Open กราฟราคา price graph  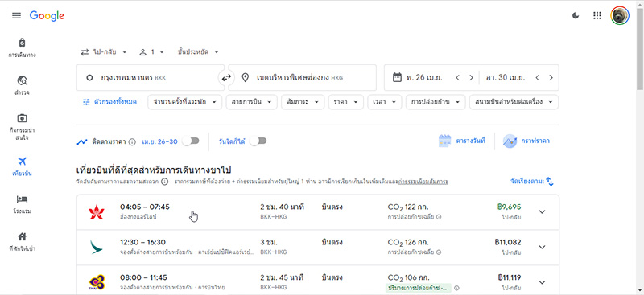[x=526, y=141]
